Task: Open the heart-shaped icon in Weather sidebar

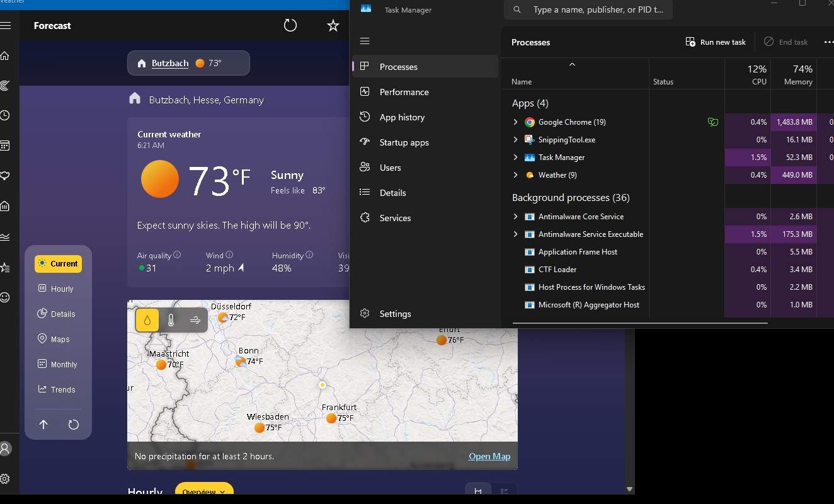Action: point(4,176)
